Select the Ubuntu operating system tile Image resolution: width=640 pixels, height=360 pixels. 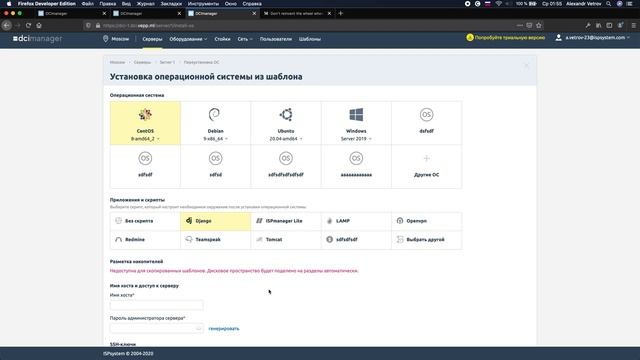(x=286, y=123)
